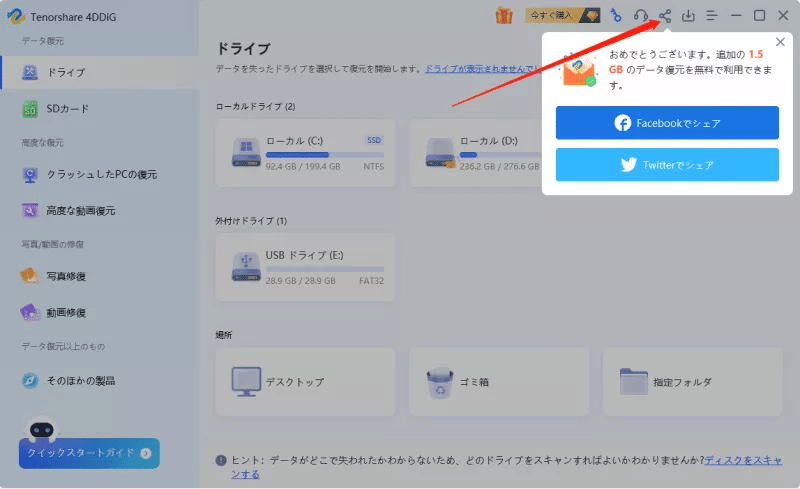Click the クイックスタートガイド button

[89, 453]
